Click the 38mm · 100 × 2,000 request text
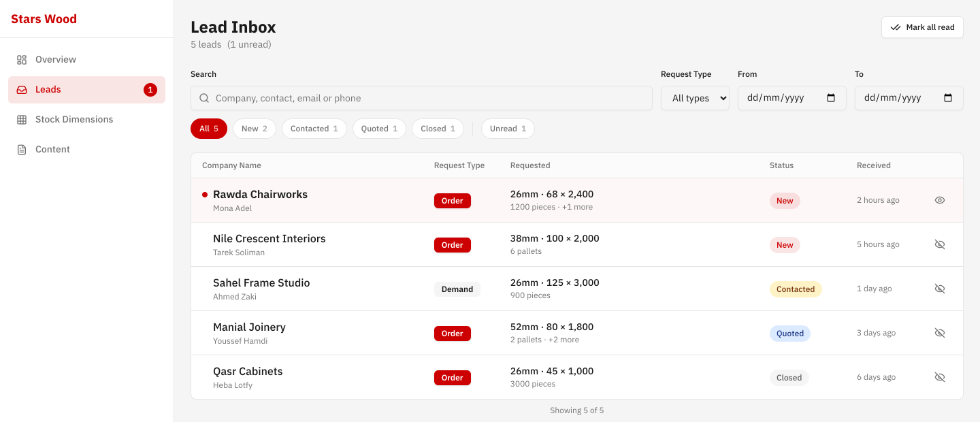 [x=555, y=239]
